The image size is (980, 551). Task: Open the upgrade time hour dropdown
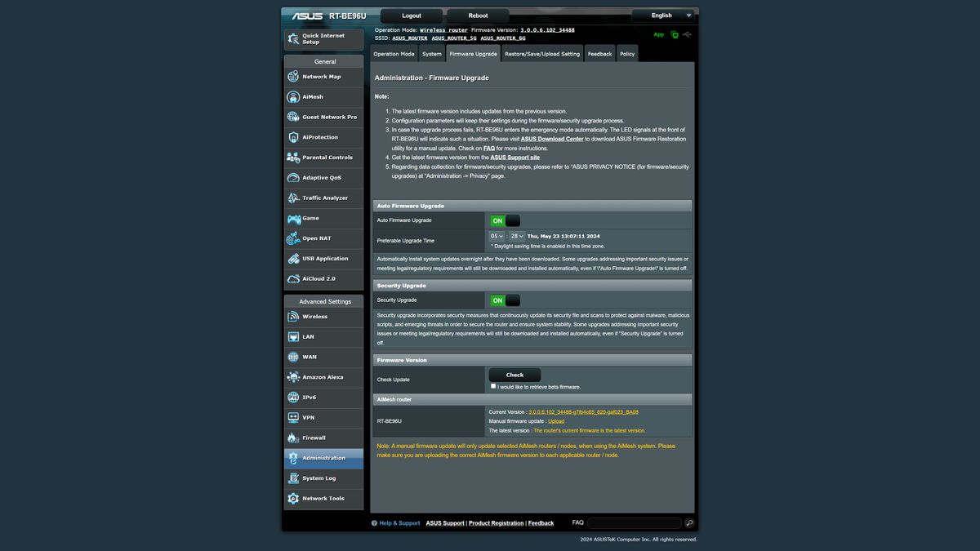point(497,236)
